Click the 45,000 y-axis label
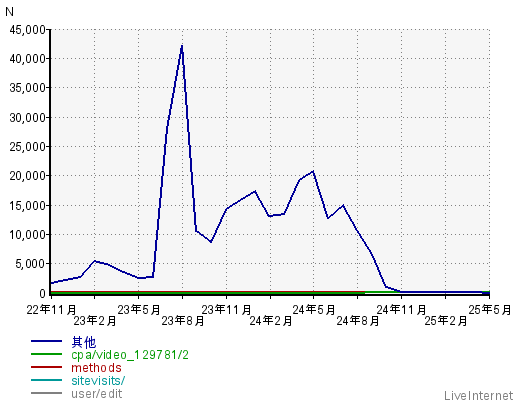 [x=28, y=30]
